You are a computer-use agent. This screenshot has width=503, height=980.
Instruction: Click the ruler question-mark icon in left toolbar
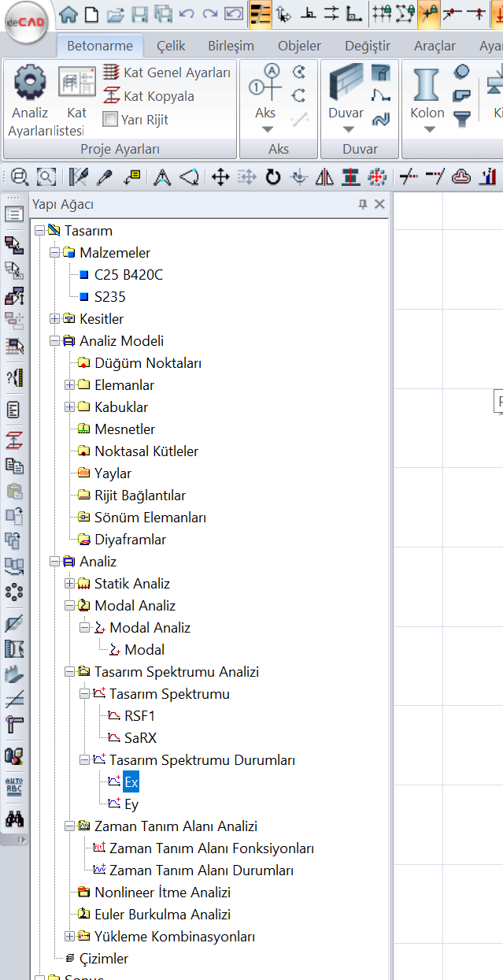14,377
